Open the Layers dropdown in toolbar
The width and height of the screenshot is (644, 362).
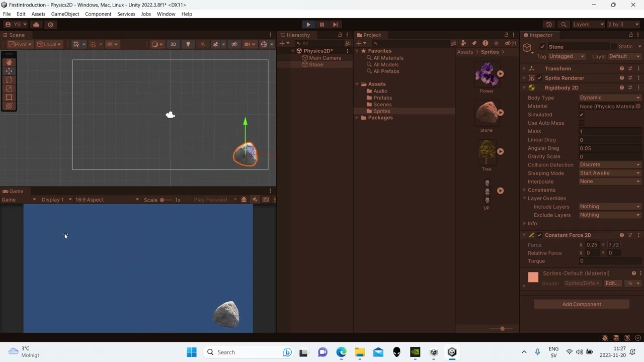pos(588,24)
